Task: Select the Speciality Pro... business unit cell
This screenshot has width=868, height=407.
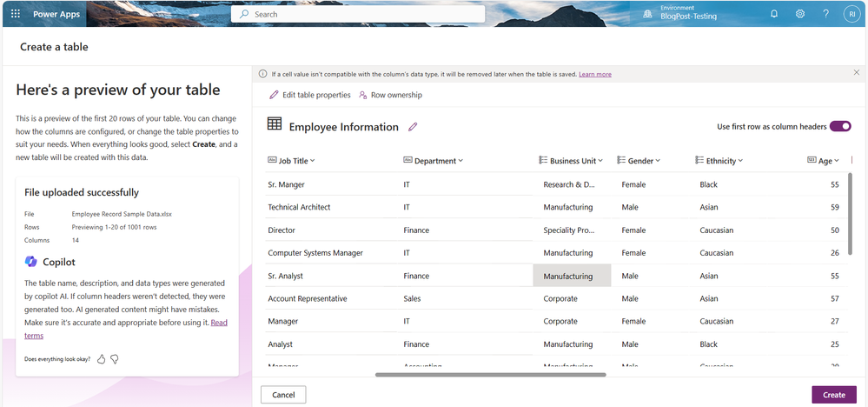Action: point(572,230)
